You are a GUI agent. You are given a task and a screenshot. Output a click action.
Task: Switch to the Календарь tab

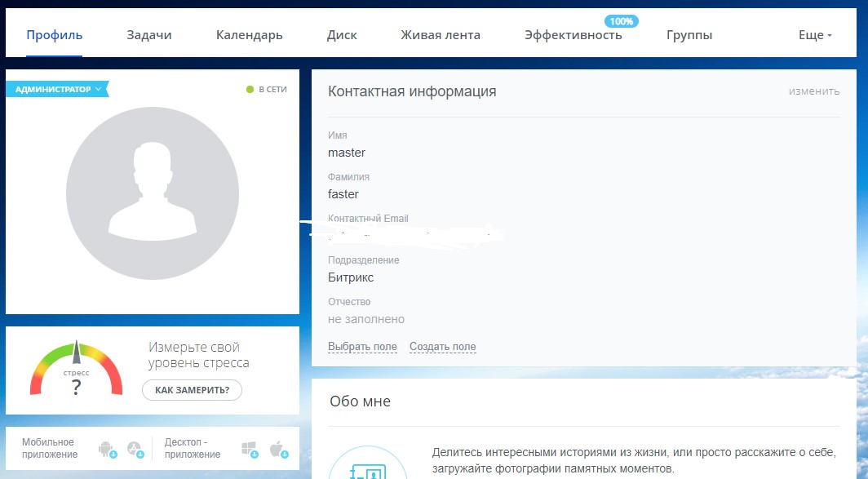tap(249, 35)
